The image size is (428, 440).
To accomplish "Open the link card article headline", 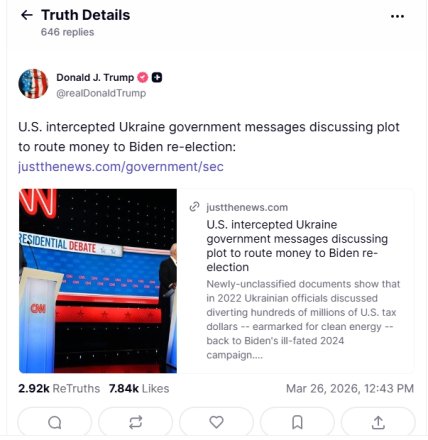I will point(297,246).
